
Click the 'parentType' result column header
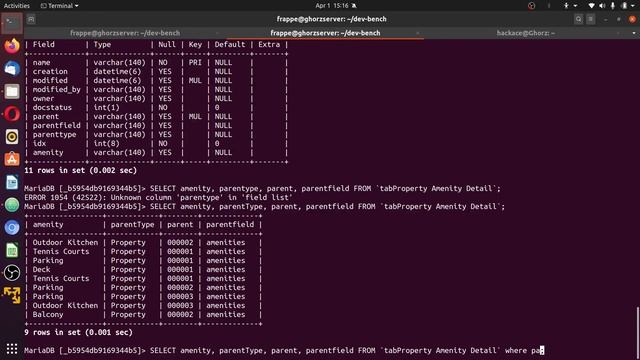[x=132, y=224]
